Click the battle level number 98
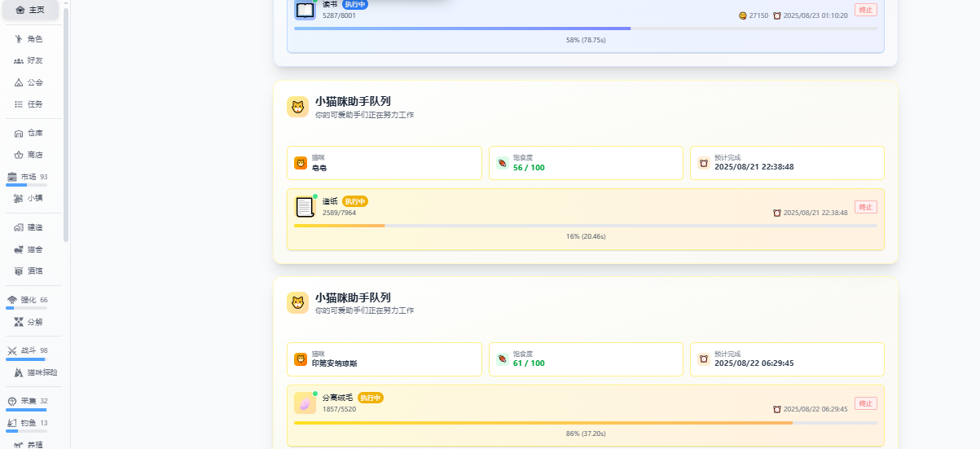 (44, 350)
